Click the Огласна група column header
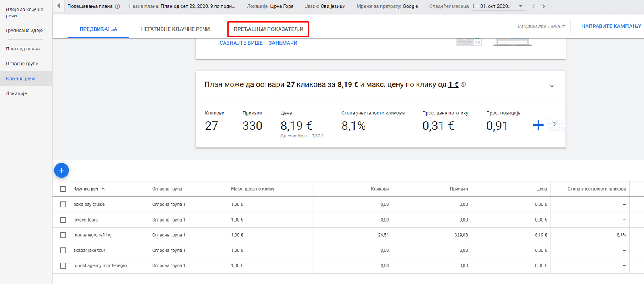The height and width of the screenshot is (284, 644). (167, 189)
